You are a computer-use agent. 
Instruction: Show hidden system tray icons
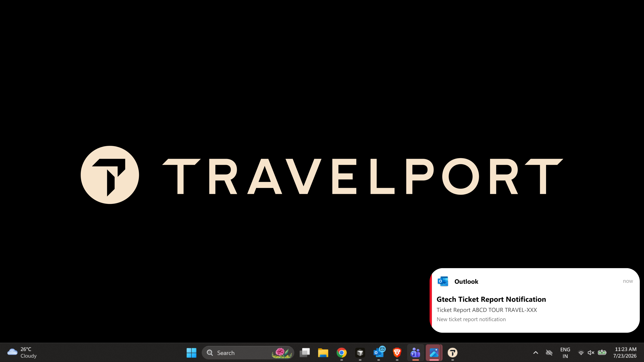[535, 353]
